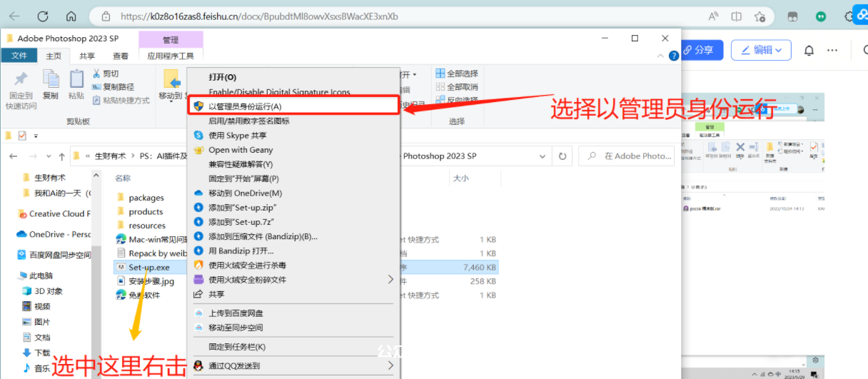Viewport: 868px width, 379px height.
Task: Expand the 使用火绒安全粉碎文件 submenu arrow
Action: (x=390, y=279)
